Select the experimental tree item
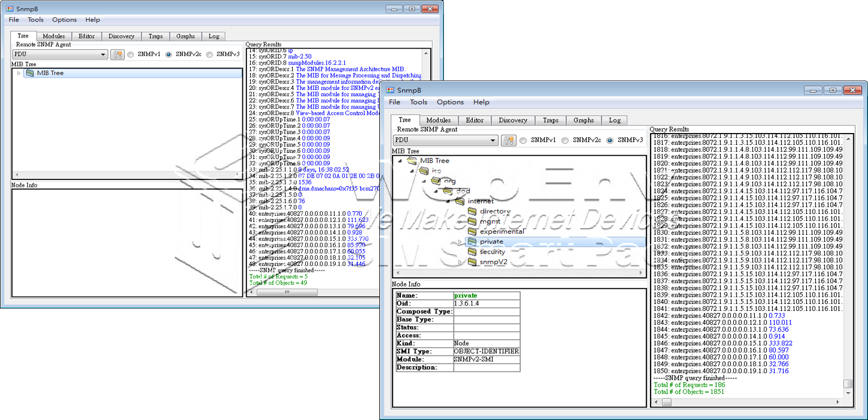This screenshot has height=420, width=868. (x=502, y=232)
